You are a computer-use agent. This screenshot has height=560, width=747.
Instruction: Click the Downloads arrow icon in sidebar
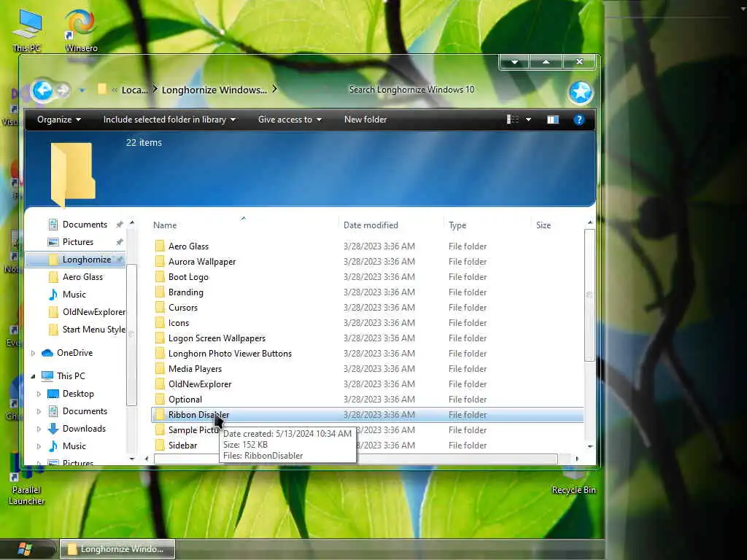pyautogui.click(x=53, y=429)
